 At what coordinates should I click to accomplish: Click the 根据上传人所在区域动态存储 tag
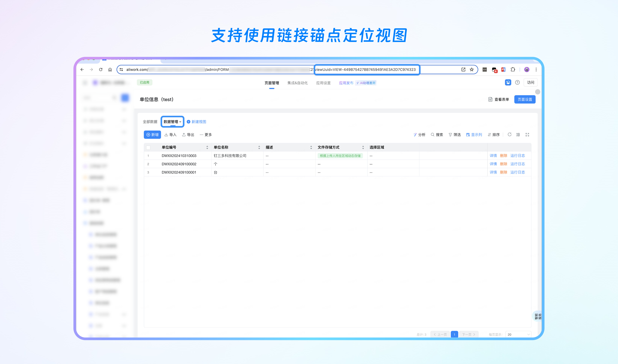point(340,156)
